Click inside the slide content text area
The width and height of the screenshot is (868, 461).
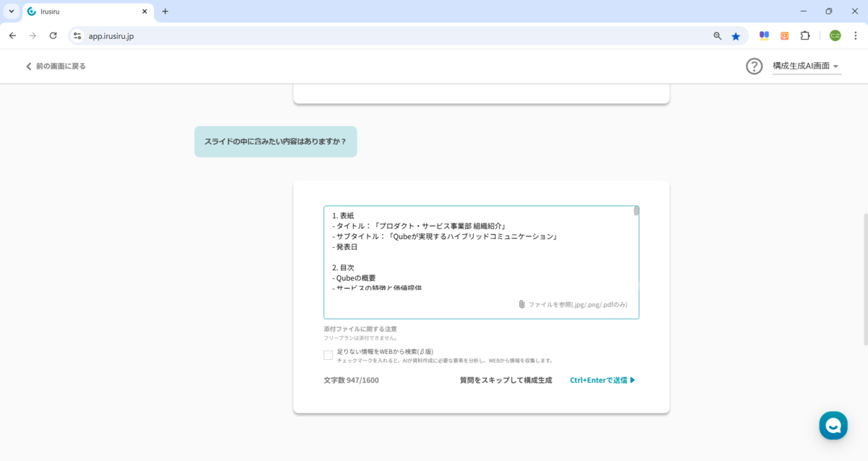tap(481, 262)
